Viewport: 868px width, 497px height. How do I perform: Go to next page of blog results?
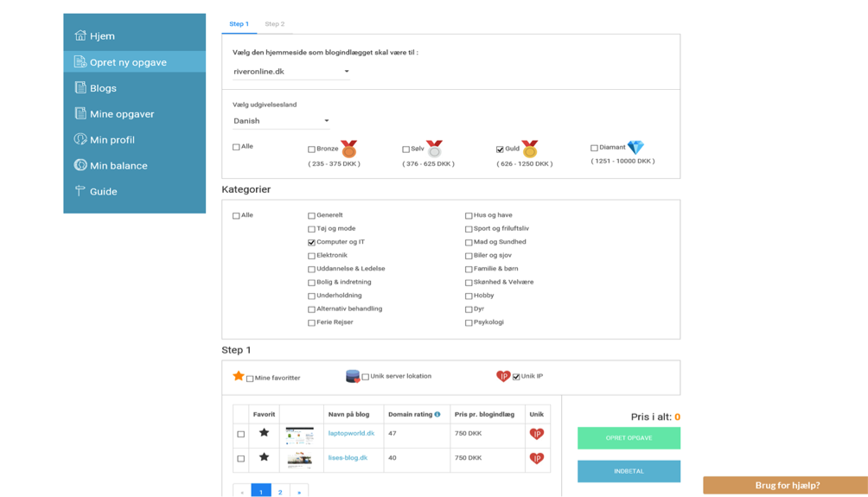click(299, 492)
